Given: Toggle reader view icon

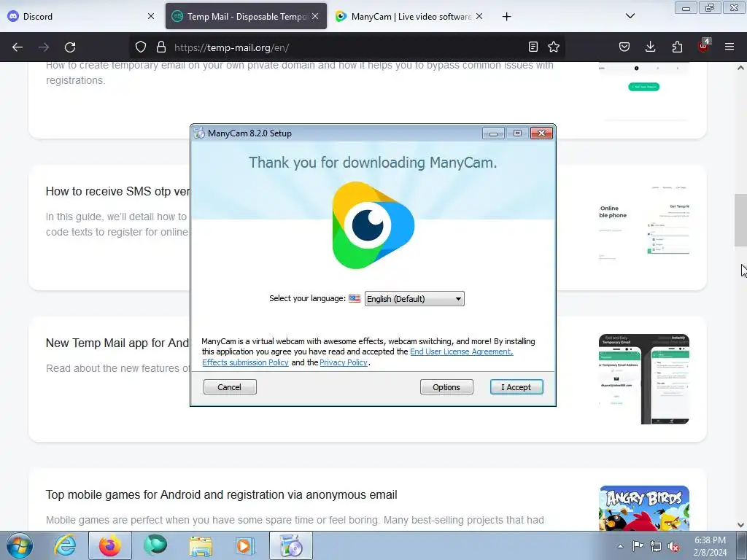Looking at the screenshot, I should [x=533, y=47].
